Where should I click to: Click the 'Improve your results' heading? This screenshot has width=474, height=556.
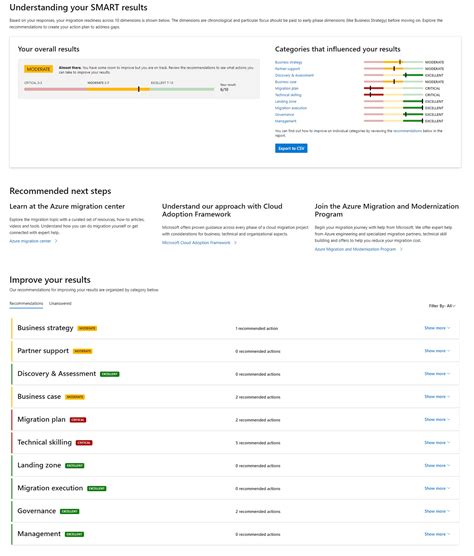coord(50,280)
